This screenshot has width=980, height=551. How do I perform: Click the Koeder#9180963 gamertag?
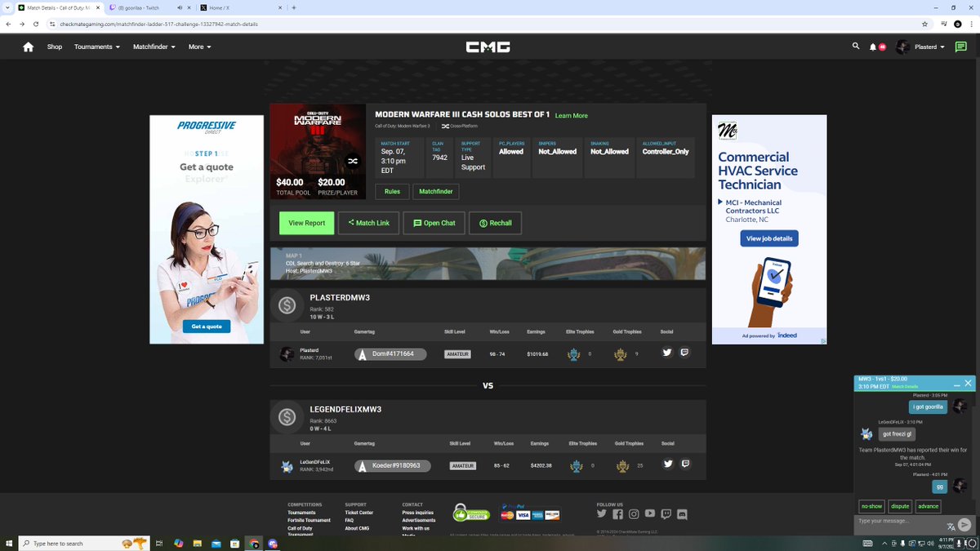click(x=393, y=466)
